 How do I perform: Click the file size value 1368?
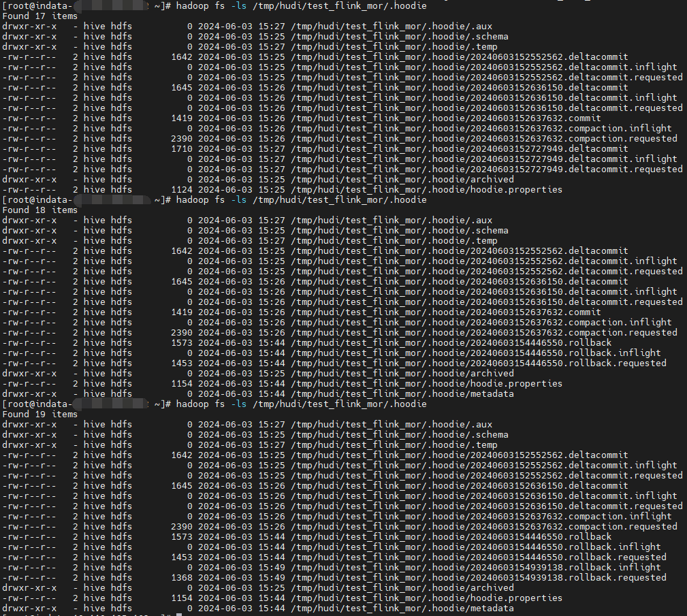coord(181,578)
